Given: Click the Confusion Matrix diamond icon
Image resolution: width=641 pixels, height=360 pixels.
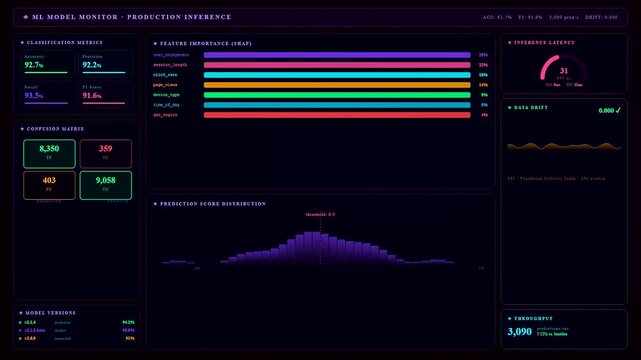Looking at the screenshot, I should [x=22, y=129].
